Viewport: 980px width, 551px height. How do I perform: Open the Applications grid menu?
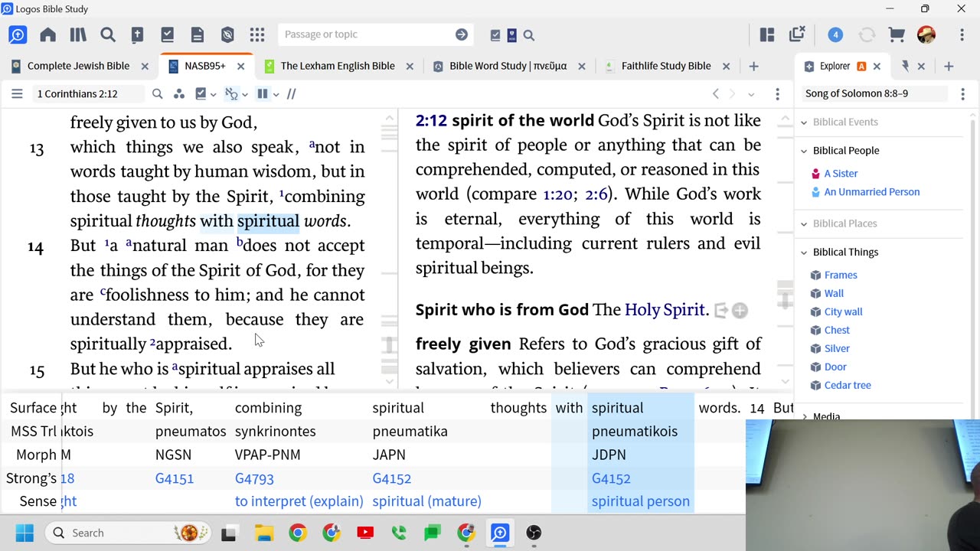coord(257,34)
